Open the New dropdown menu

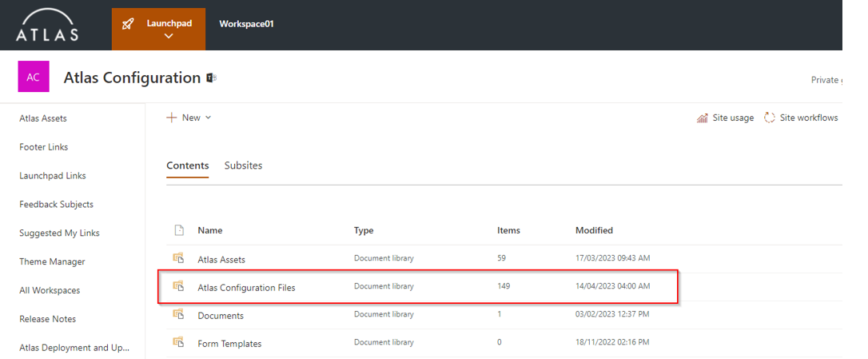tap(189, 118)
